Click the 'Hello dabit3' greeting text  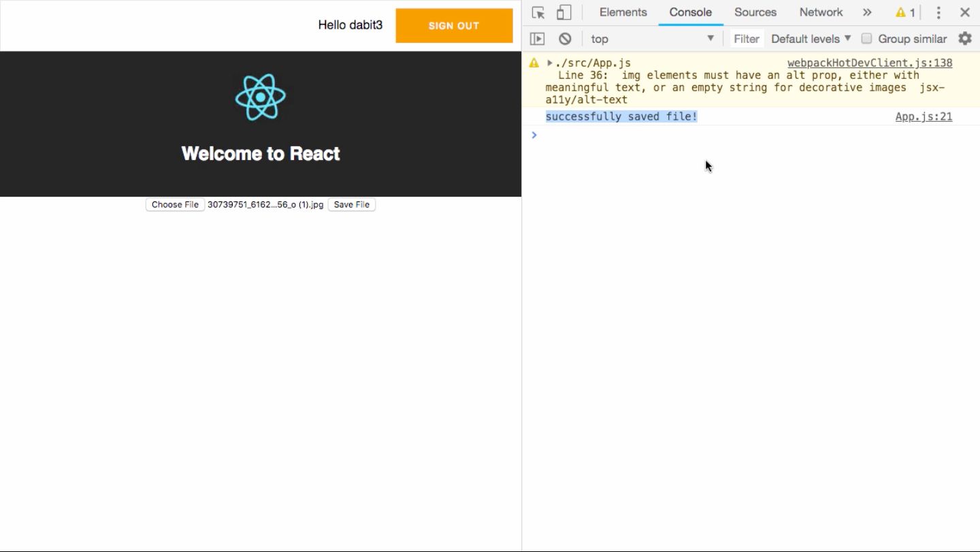click(350, 25)
